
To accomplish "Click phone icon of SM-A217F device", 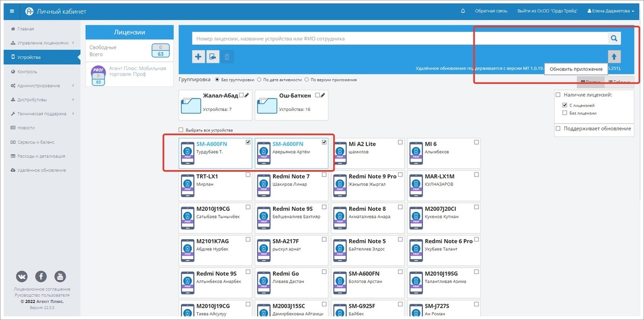I will pos(264,250).
